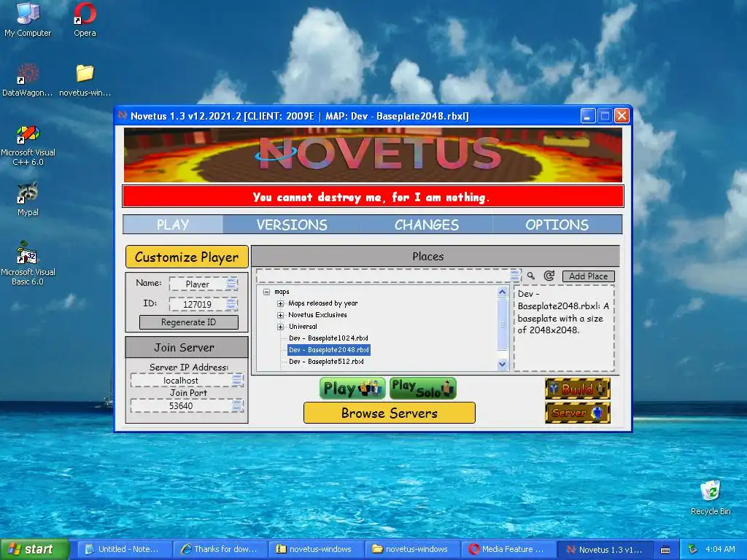Click the 4:04 AM taskbar clock
Screen dimensions: 747x560
pos(720,549)
